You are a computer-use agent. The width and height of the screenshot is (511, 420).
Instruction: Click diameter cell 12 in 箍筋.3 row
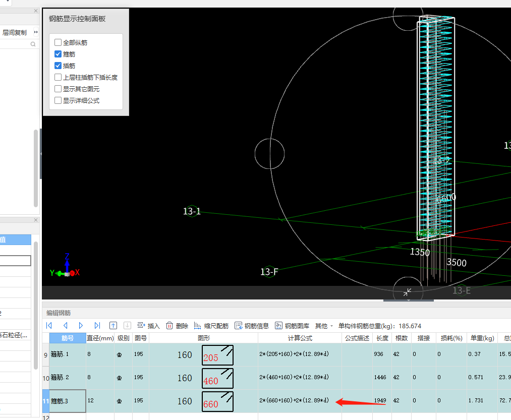coord(100,401)
